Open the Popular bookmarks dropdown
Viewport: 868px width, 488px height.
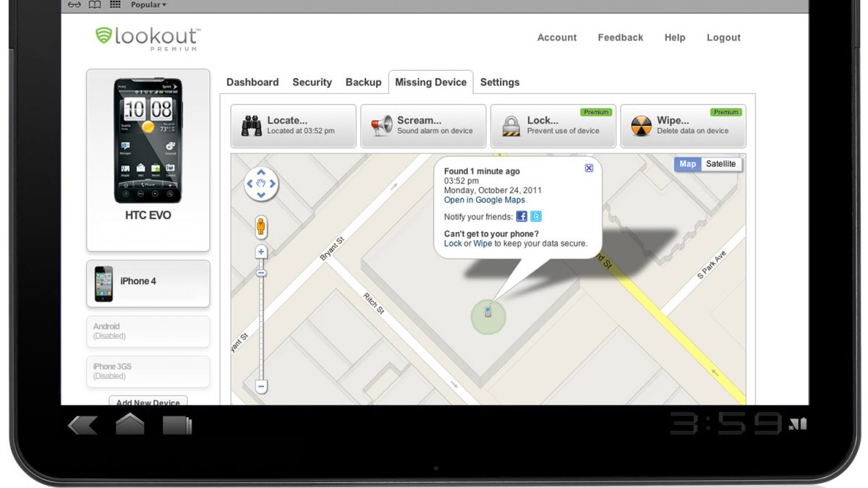(148, 5)
